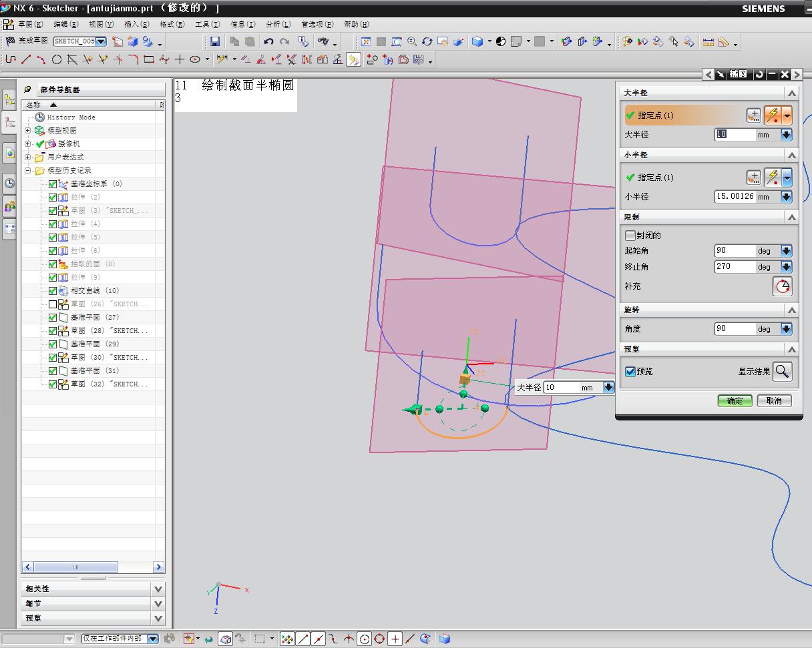
Task: Click the Zoom magnifier icon
Action: tap(412, 41)
